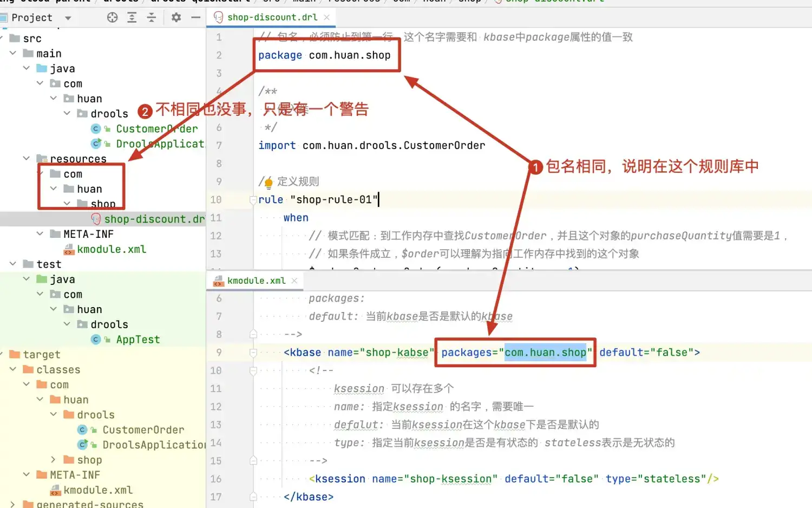
Task: Hide the Project panel with minus icon
Action: [196, 17]
